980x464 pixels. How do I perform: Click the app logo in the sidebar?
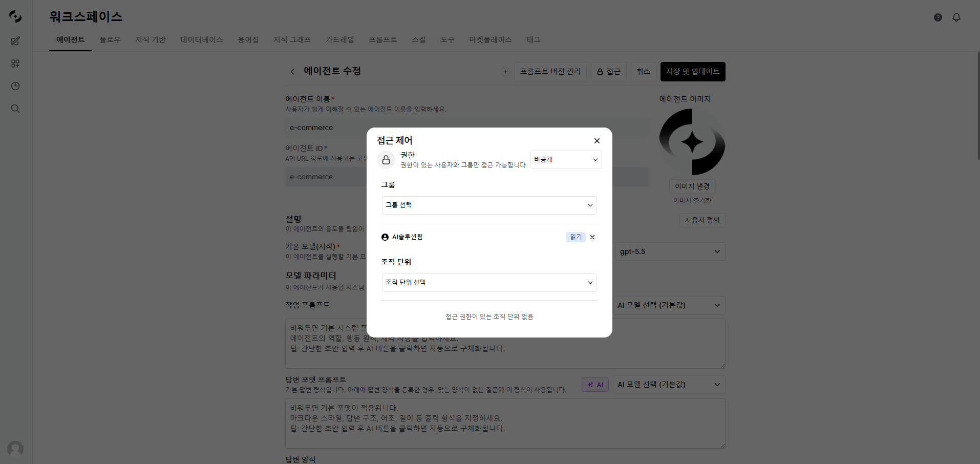(x=15, y=16)
